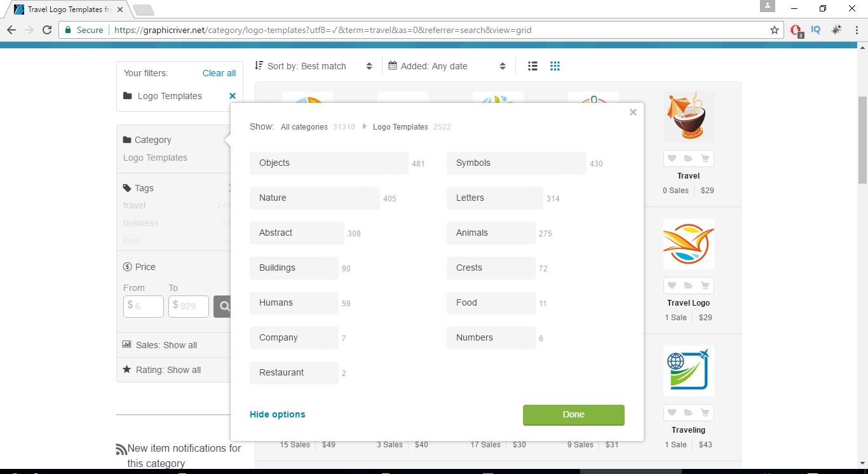Clear all active filters

[219, 73]
